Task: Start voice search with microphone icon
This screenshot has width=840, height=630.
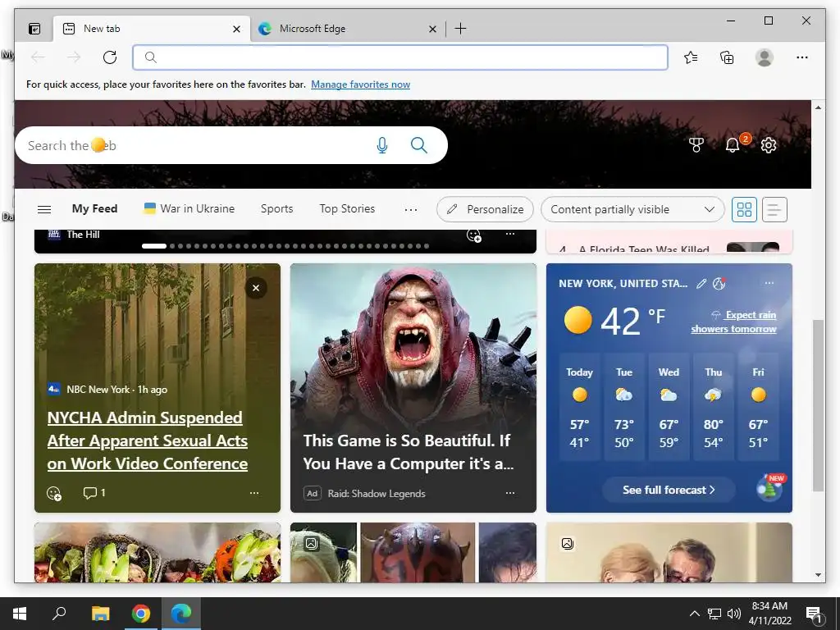Action: [382, 145]
